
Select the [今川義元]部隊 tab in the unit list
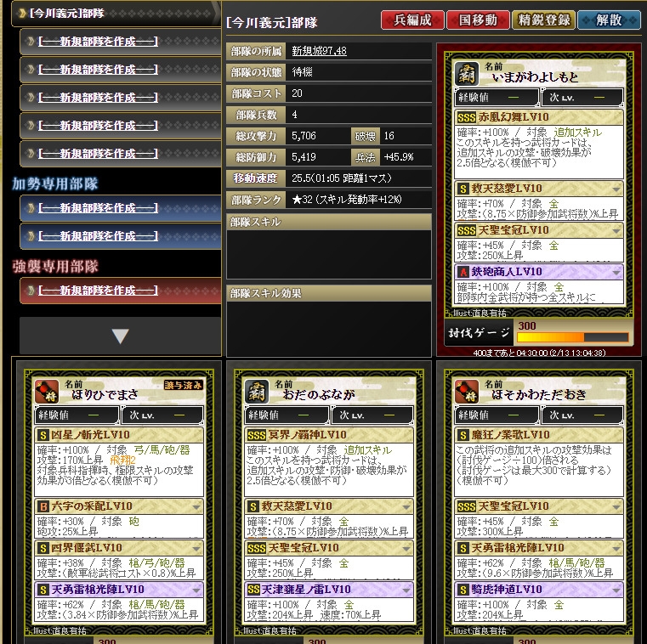[x=116, y=14]
